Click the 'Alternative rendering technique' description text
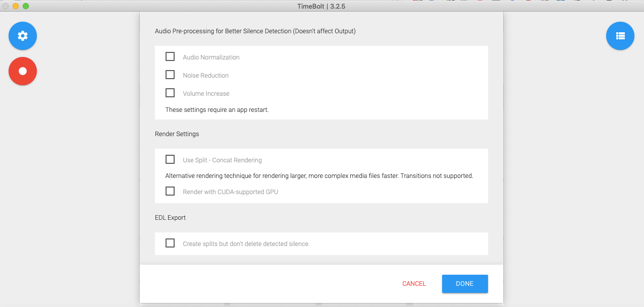The image size is (644, 307). coord(319,176)
